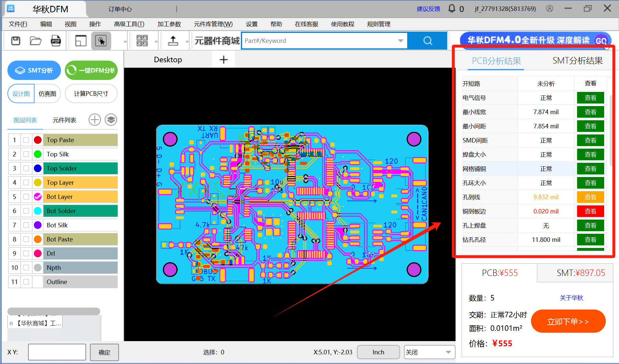619x364 pixels.
Task: Switch to 元件列表 tab
Action: pos(64,120)
